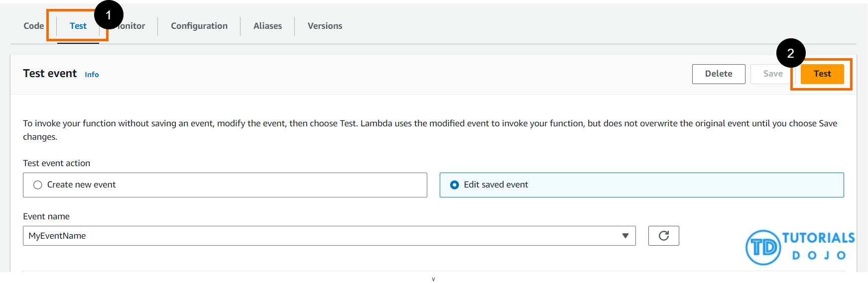The image size is (868, 283).
Task: Select the Test tab
Action: coord(78,26)
